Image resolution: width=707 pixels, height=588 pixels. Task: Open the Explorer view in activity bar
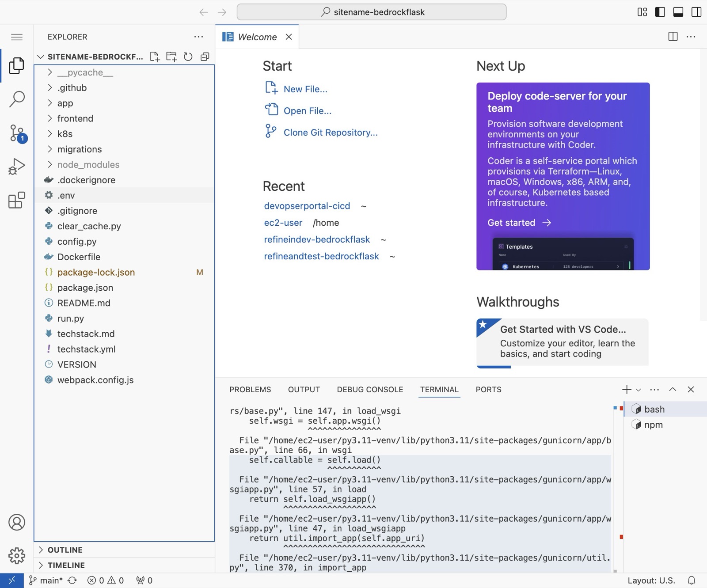point(17,66)
